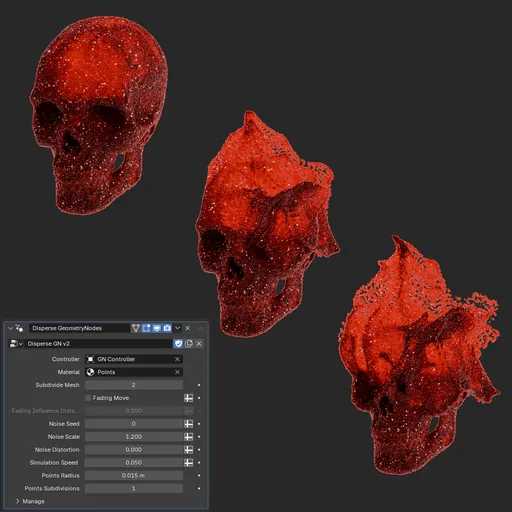This screenshot has width=512, height=512.
Task: Animate the Noise Scale property dot
Action: (x=199, y=437)
